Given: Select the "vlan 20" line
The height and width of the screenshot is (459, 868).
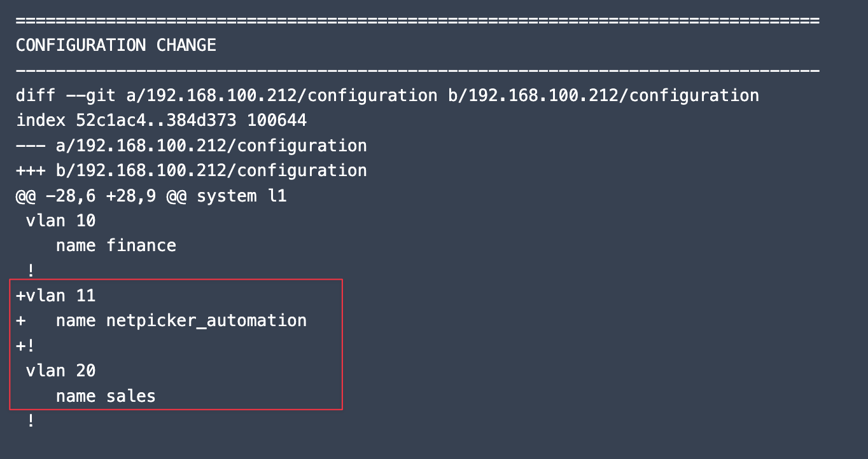Looking at the screenshot, I should point(61,371).
